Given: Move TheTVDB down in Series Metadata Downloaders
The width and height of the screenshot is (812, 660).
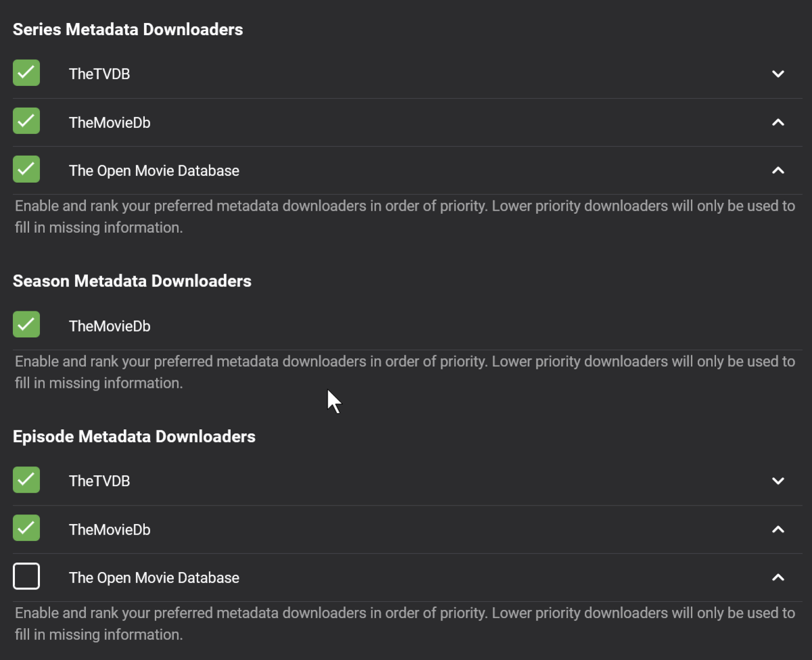Looking at the screenshot, I should (778, 74).
